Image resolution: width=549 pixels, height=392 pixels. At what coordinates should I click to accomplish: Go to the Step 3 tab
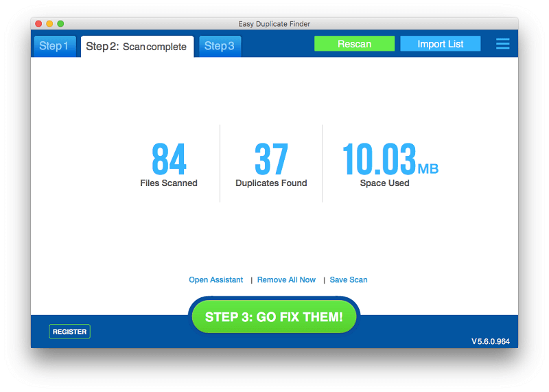pos(220,46)
